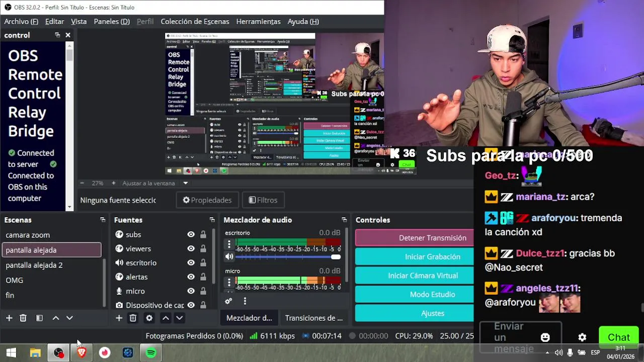Hide the subs source
Screen dimensions: 644x362
(x=191, y=234)
